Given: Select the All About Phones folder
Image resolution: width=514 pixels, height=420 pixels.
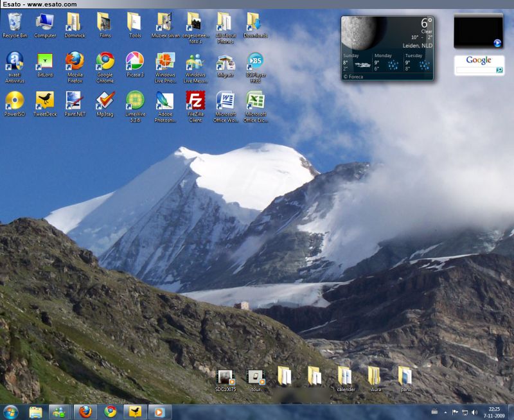Looking at the screenshot, I should pos(226,28).
